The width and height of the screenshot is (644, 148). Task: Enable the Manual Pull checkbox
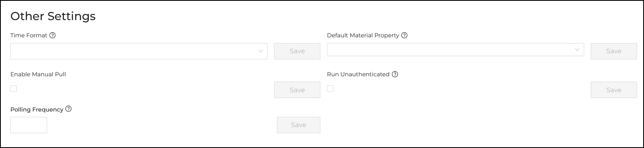point(14,89)
